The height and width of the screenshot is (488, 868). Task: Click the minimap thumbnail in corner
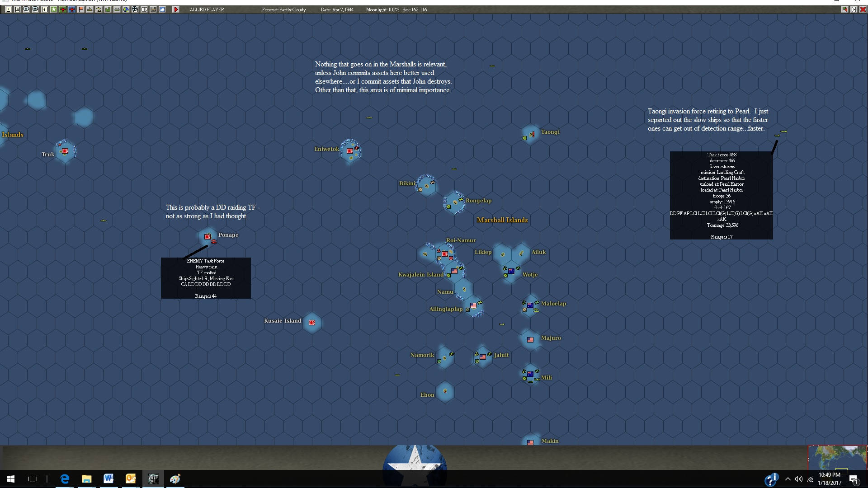[837, 457]
